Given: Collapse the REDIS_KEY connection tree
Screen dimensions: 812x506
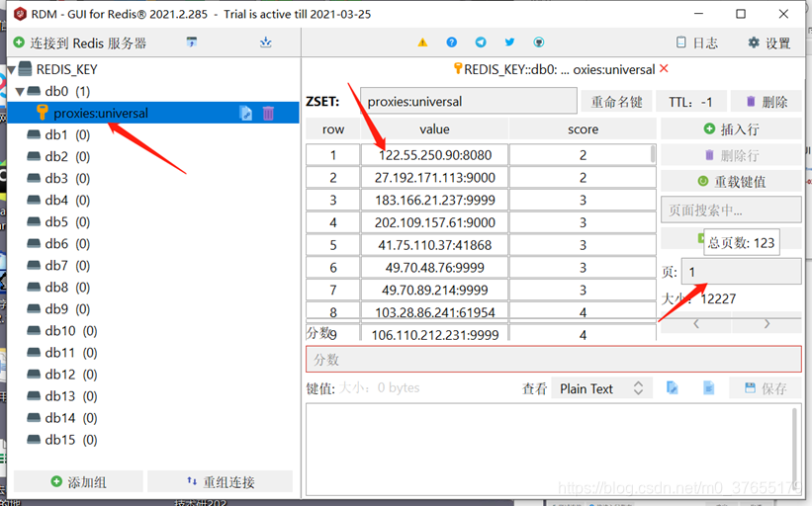Looking at the screenshot, I should [12, 69].
